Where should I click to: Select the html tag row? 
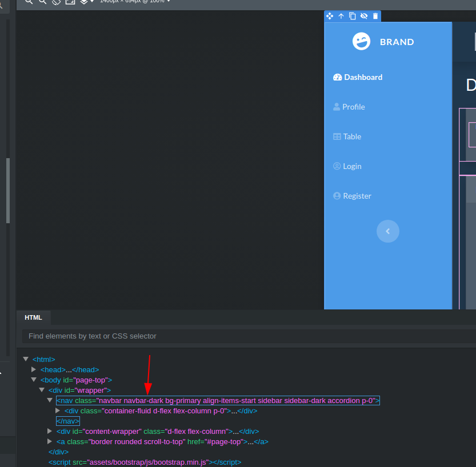(x=43, y=359)
